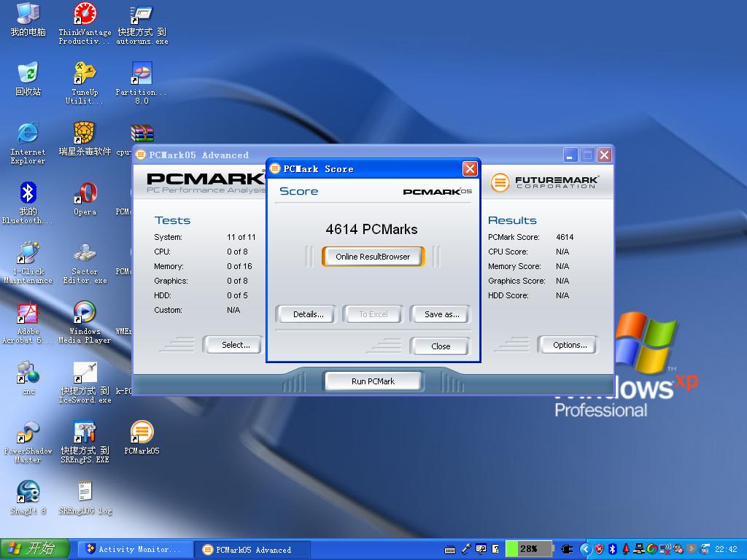Click the Save as button
The width and height of the screenshot is (747, 560).
tap(441, 314)
